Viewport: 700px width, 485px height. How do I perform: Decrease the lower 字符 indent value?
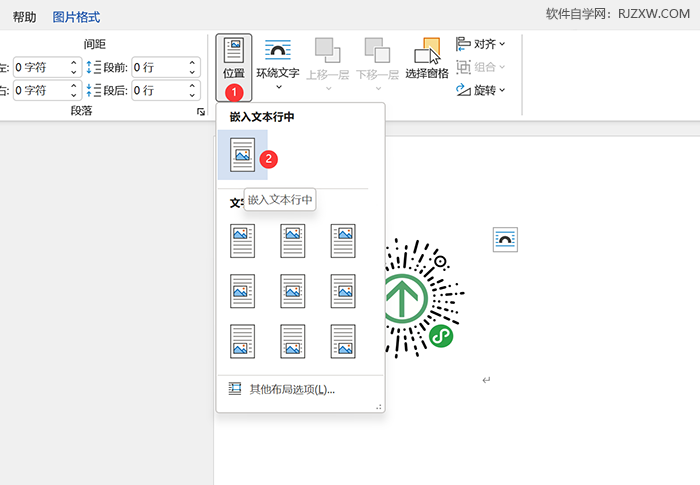74,95
